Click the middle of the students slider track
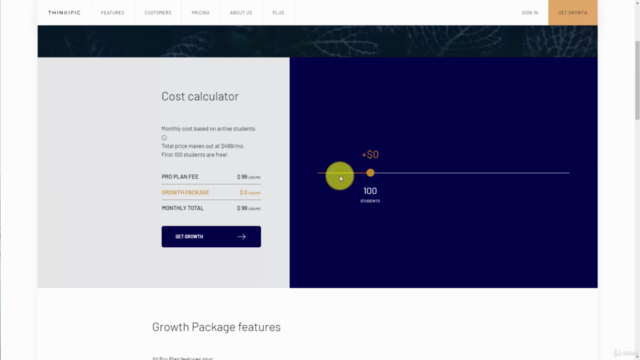Viewport: 640px width, 360px height. [444, 173]
